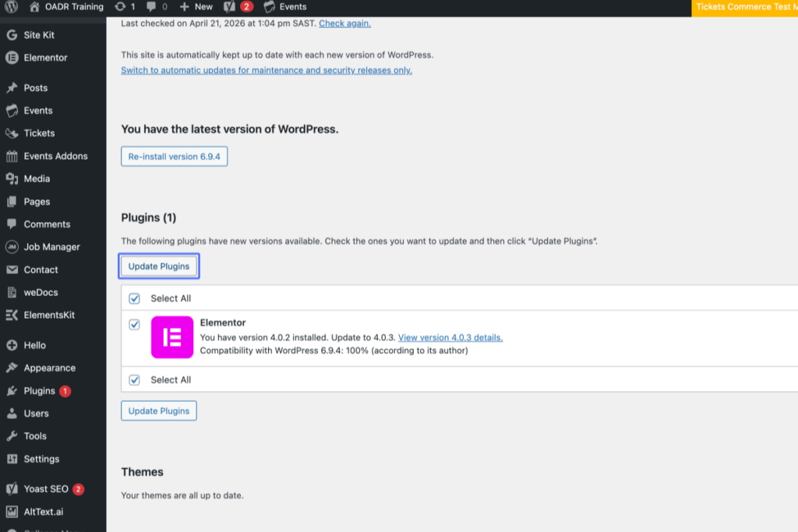Screen dimensions: 798x532
Task: Click the Media sidebar icon
Action: coord(12,178)
